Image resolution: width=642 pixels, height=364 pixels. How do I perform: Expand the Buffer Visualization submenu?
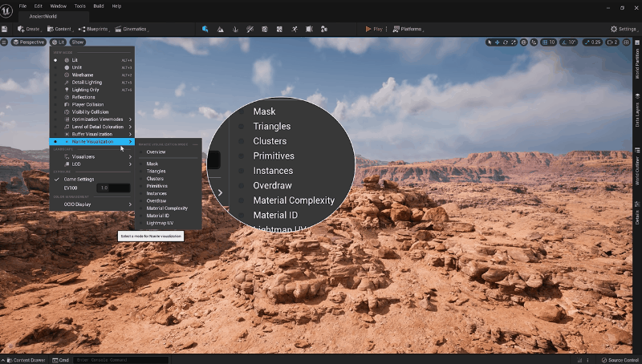pyautogui.click(x=92, y=134)
